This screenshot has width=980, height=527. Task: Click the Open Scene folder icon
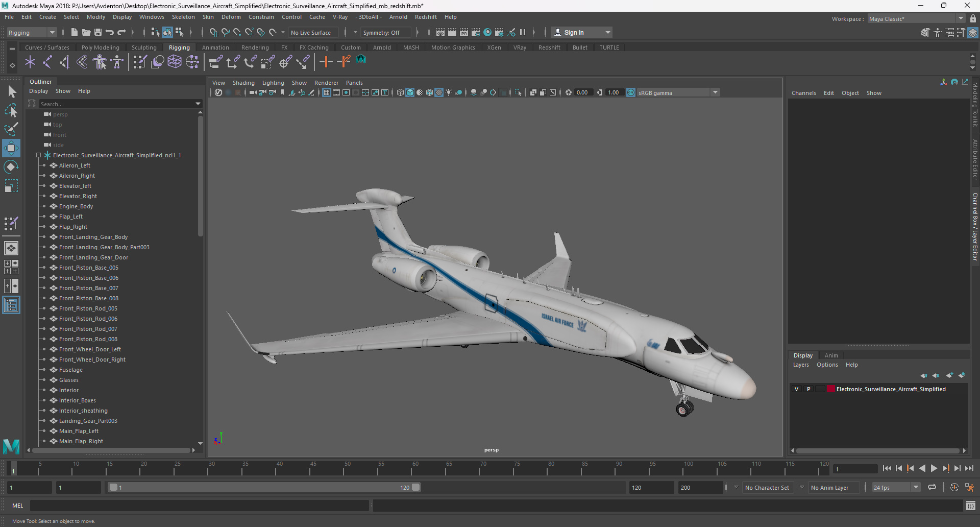(x=86, y=32)
